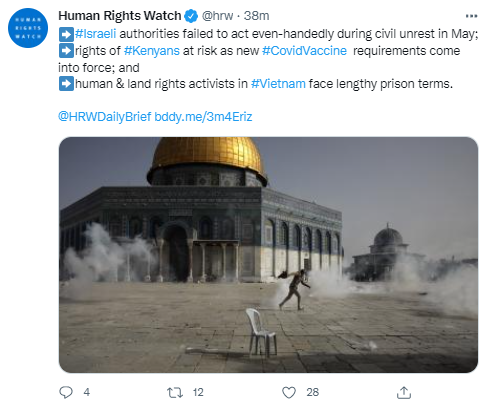
Task: Enlarge the Dome of the Rock photo
Action: (x=268, y=255)
